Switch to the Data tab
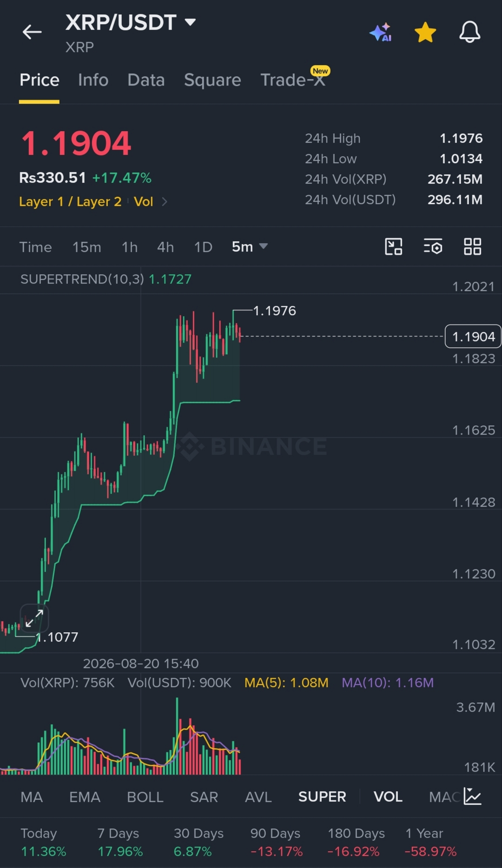Screen dimensions: 502x868 click(146, 80)
